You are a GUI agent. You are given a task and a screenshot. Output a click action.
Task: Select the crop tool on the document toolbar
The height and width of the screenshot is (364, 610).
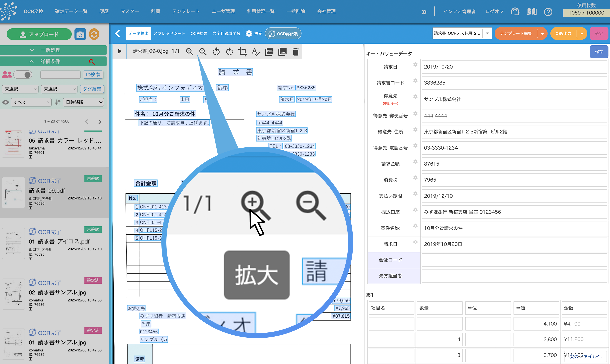[x=242, y=52]
